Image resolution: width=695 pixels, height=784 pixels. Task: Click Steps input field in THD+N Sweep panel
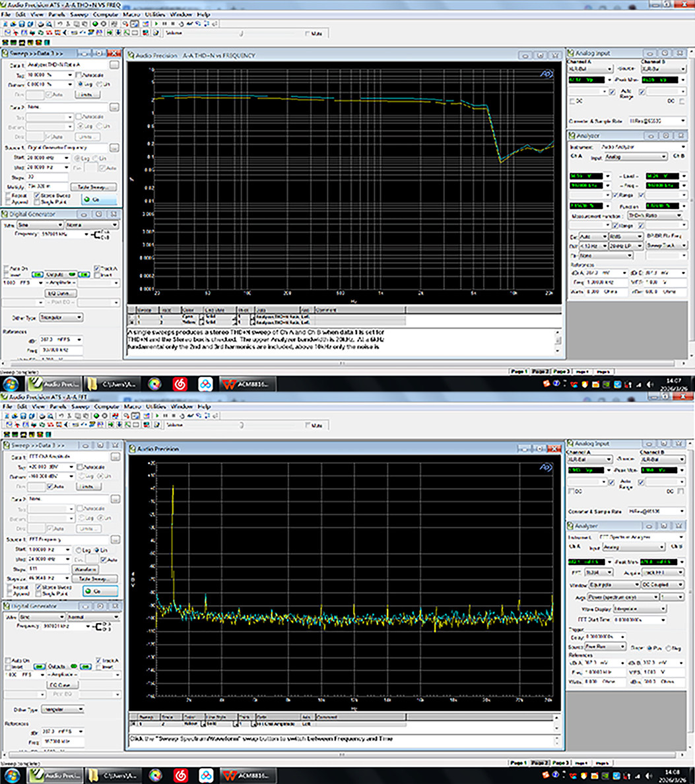(x=46, y=177)
